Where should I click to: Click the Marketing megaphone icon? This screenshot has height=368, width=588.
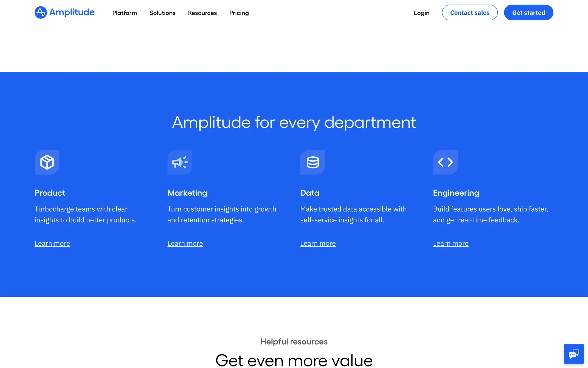(x=180, y=162)
